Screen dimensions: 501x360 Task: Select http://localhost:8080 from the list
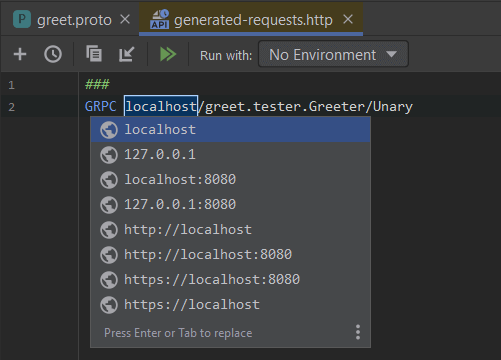pos(230,254)
